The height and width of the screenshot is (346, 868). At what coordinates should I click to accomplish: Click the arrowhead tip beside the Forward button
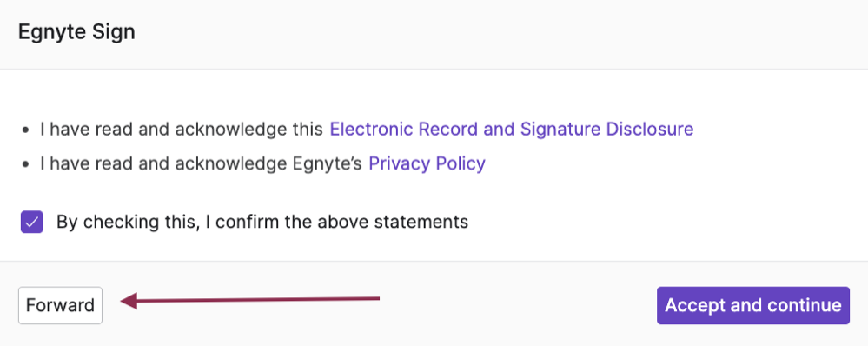124,301
